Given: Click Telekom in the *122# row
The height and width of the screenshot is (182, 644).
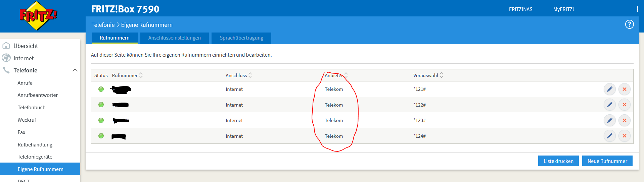Looking at the screenshot, I should coord(334,105).
